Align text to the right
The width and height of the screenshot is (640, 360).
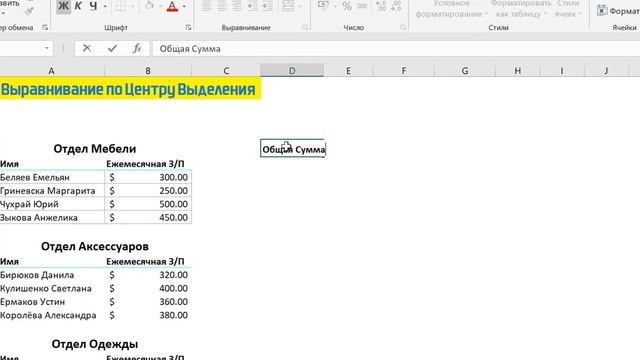(236, 6)
